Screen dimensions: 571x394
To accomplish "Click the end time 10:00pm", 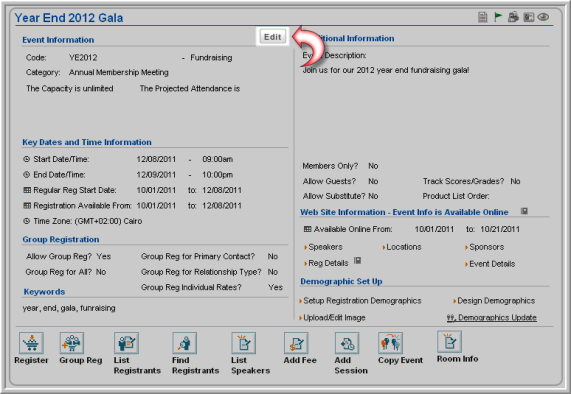I will coord(217,175).
